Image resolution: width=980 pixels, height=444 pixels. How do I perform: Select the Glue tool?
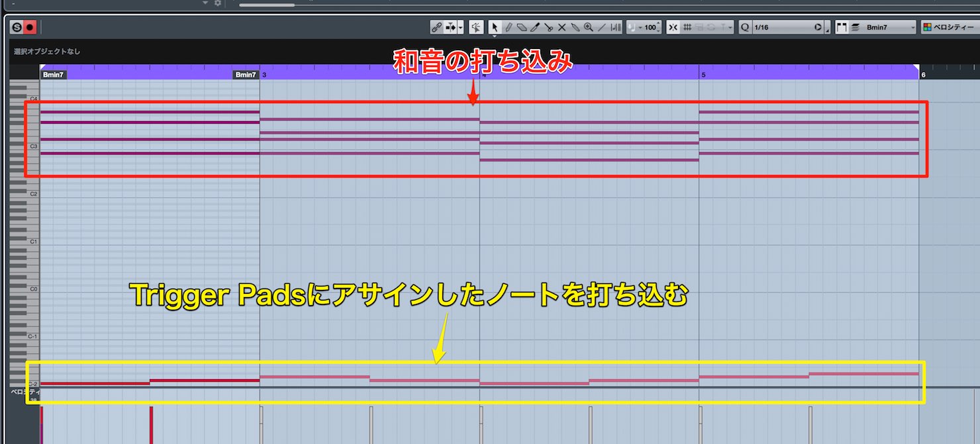click(x=575, y=27)
